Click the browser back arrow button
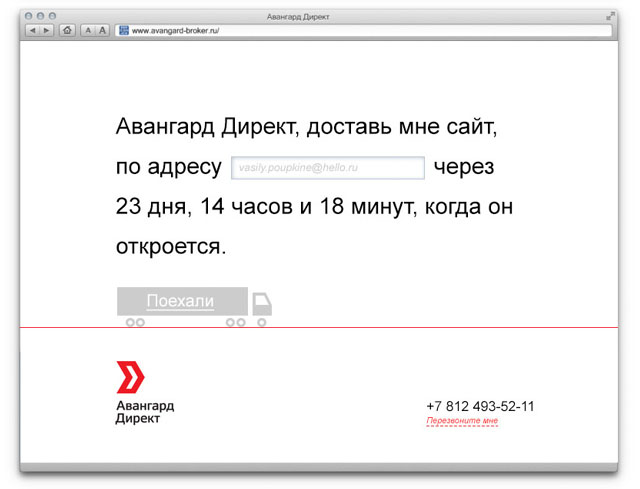 coord(33,31)
